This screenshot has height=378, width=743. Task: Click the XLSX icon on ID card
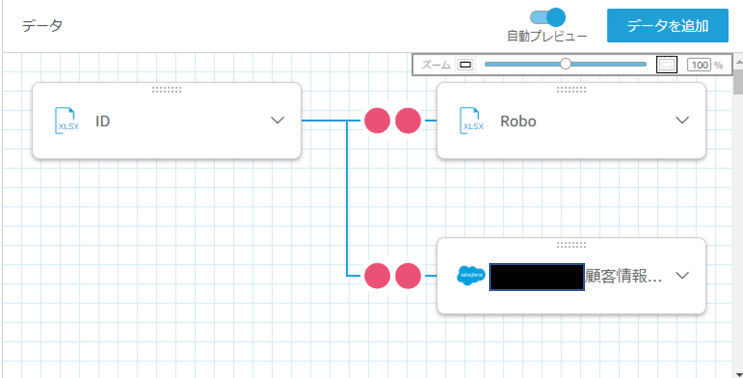pos(67,121)
